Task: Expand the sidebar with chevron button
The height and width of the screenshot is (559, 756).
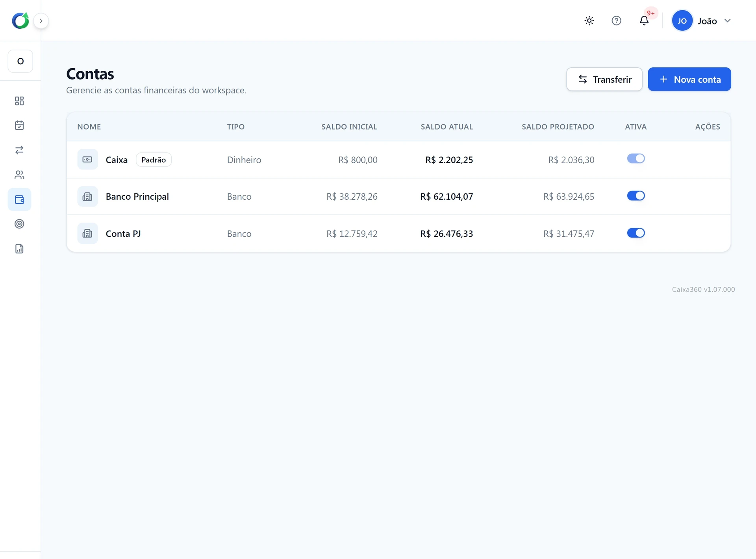Action: pyautogui.click(x=41, y=21)
